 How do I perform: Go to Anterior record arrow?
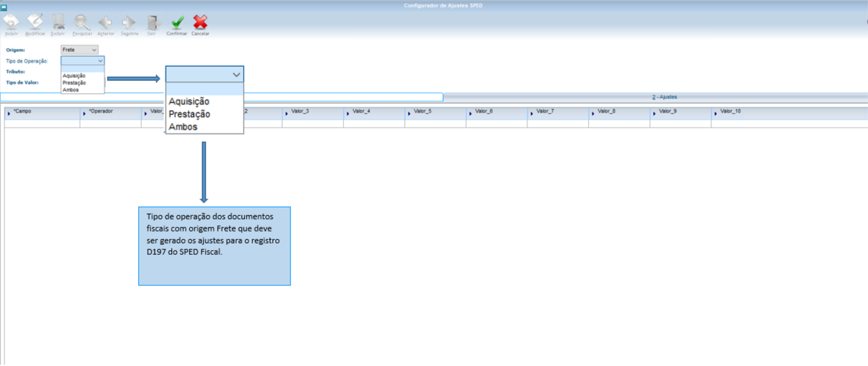(105, 22)
